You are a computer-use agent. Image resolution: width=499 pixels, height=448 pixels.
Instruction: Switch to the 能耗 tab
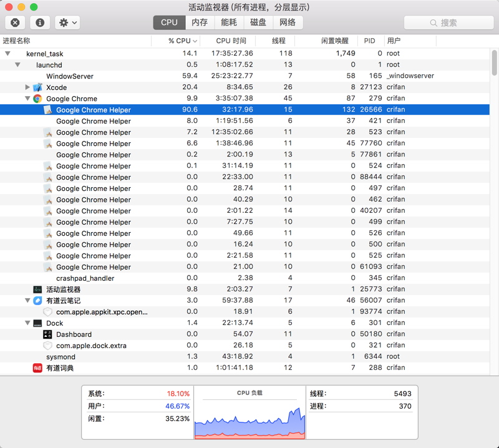[229, 22]
